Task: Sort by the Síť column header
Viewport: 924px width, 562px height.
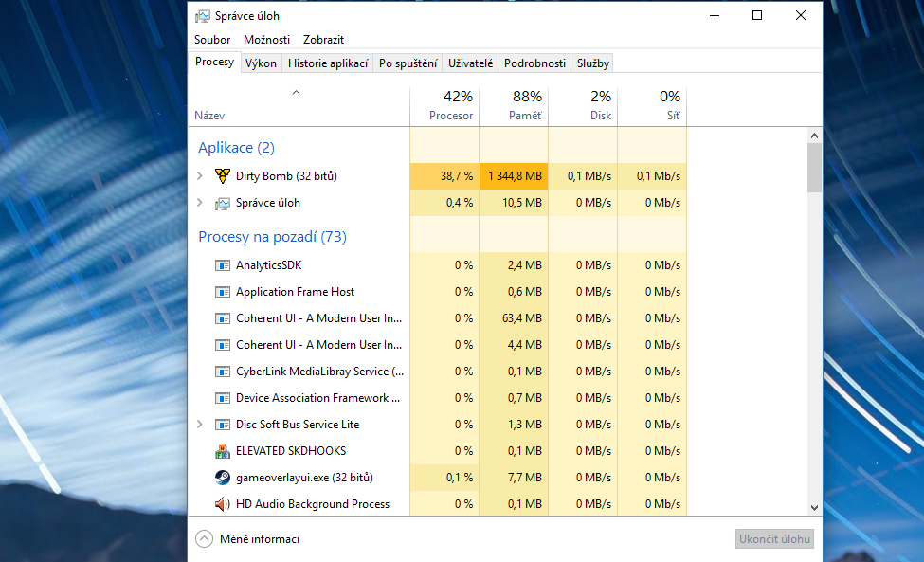Action: click(652, 107)
